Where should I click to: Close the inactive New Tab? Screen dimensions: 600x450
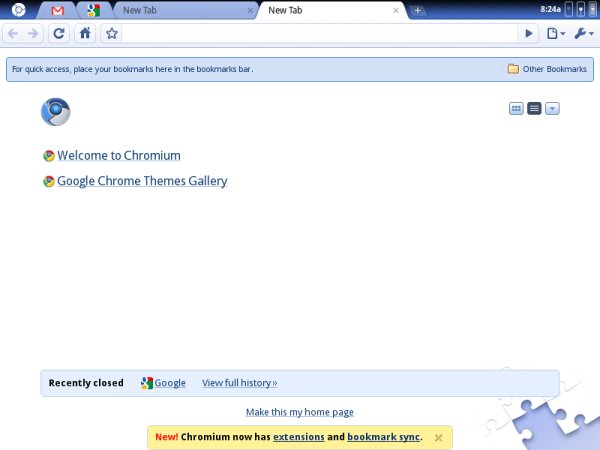pos(250,11)
